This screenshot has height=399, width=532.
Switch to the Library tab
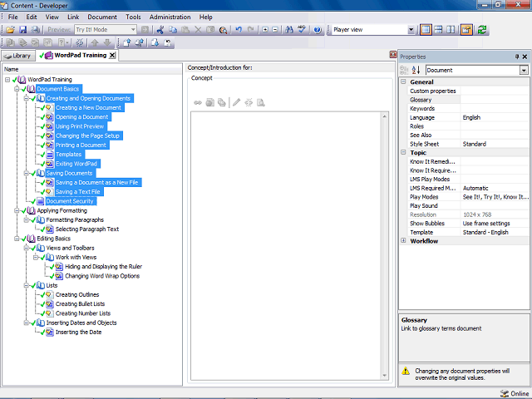[x=18, y=56]
